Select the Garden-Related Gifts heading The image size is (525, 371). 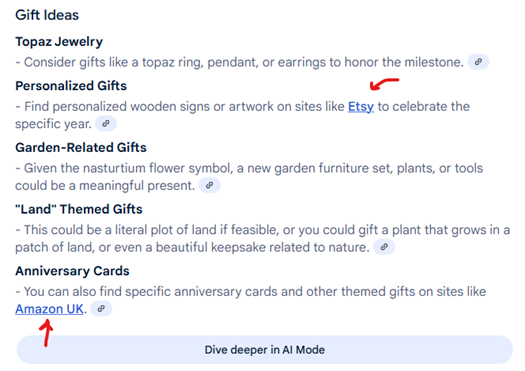point(81,147)
